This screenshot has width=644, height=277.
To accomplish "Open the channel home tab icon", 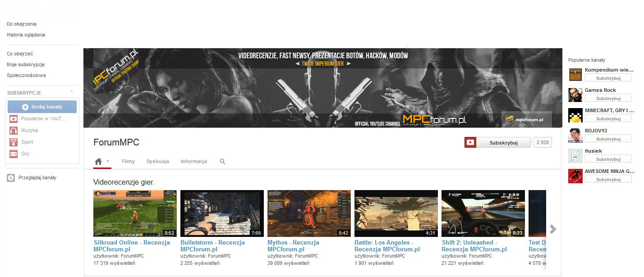I will click(98, 161).
